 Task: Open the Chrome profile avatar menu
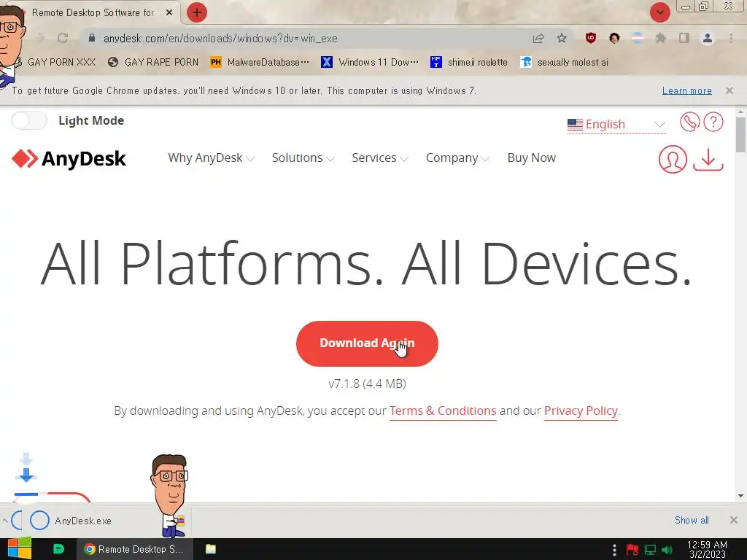tap(708, 38)
